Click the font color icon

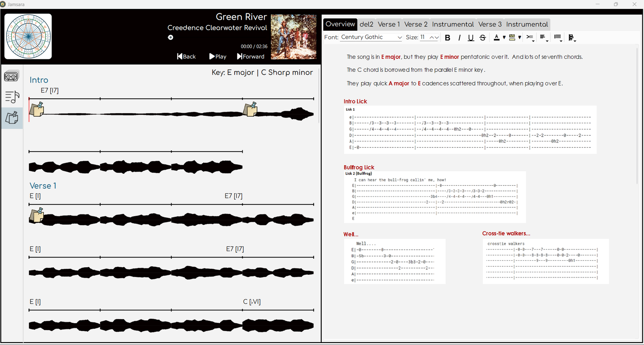(497, 37)
